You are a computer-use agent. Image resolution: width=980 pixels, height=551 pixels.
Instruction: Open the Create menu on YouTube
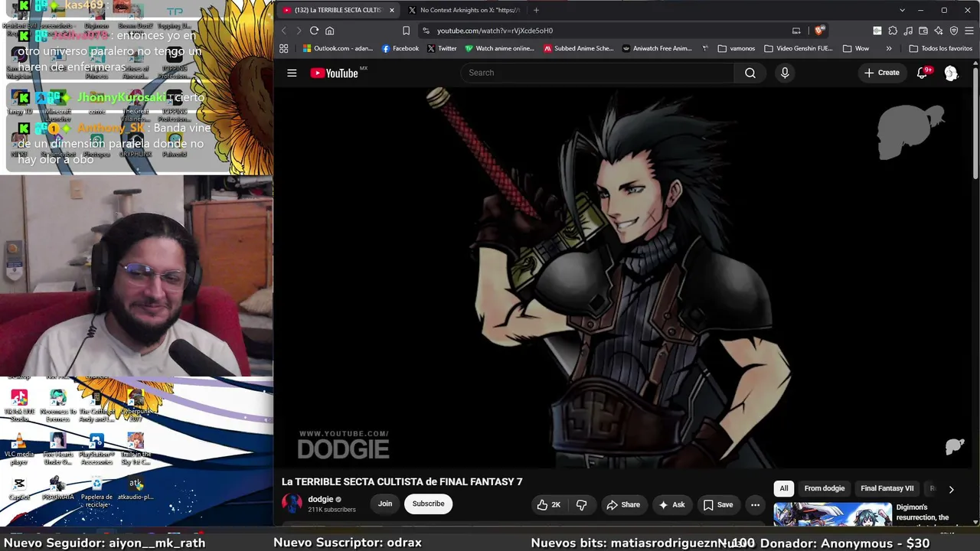pos(881,73)
